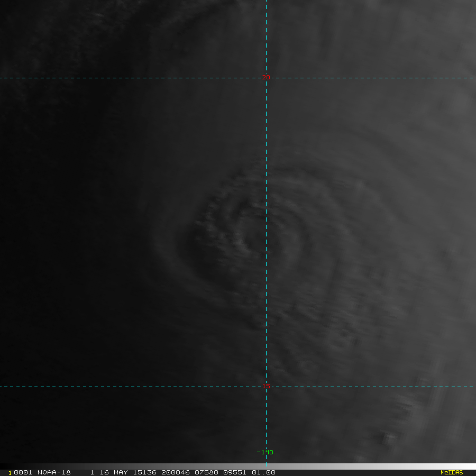The width and height of the screenshot is (476, 476).
Task: Click the "200046" time value
Action: [x=176, y=472]
